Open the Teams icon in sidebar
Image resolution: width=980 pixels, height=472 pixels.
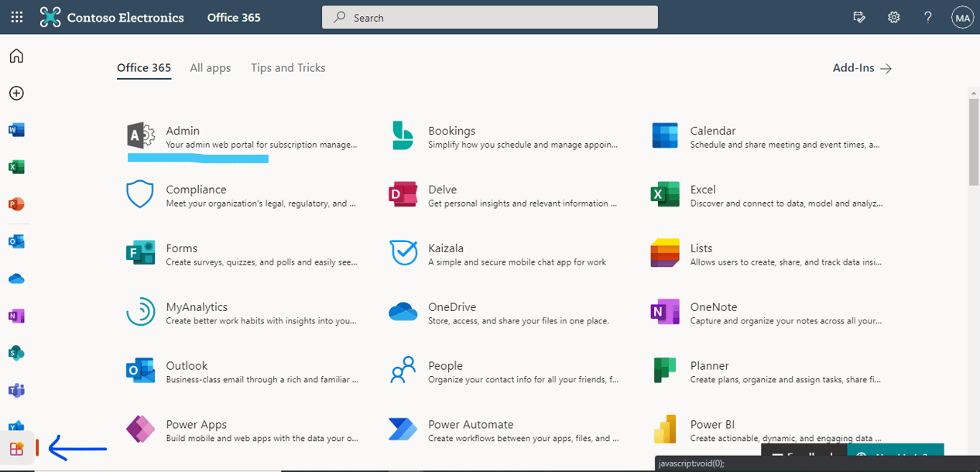point(16,390)
